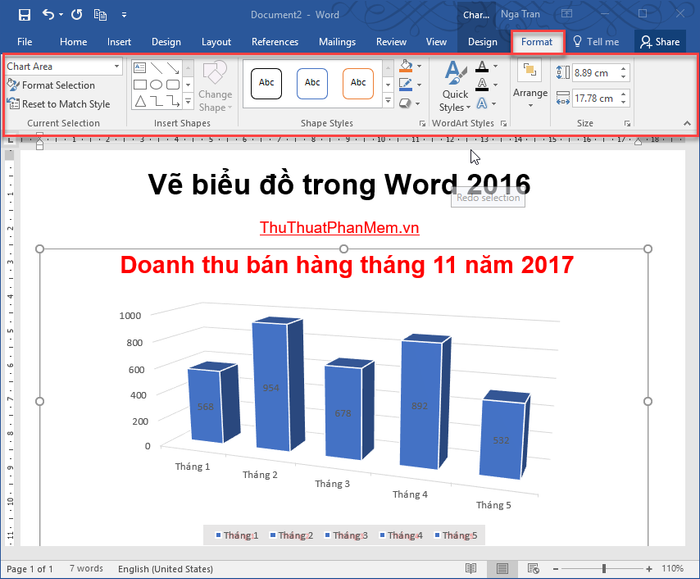Undo the last action
The image size is (700, 579).
pyautogui.click(x=48, y=15)
